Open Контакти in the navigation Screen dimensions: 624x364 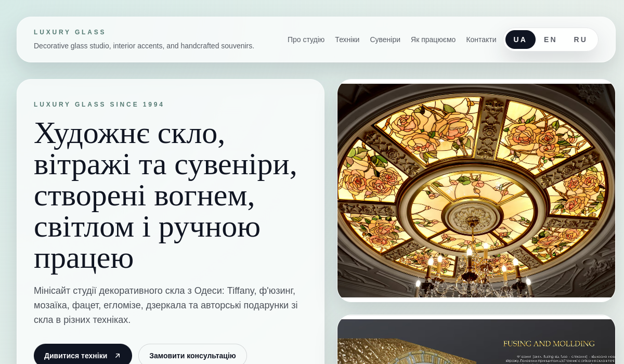[481, 40]
